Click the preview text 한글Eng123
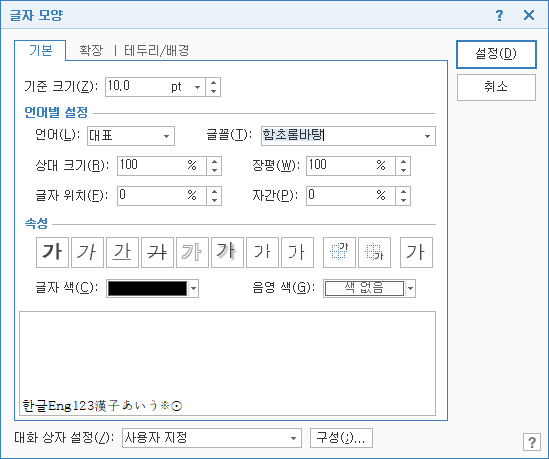The height and width of the screenshot is (459, 549). [x=58, y=406]
